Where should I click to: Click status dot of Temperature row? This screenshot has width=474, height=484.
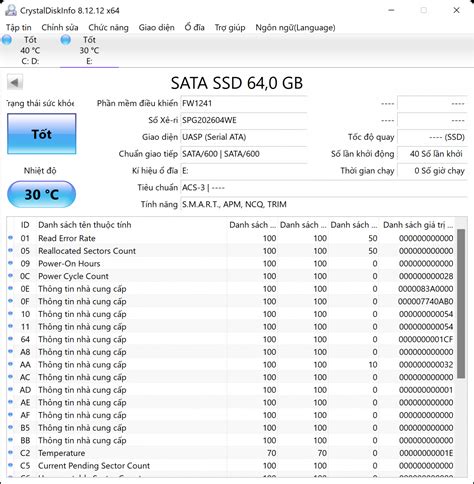coord(11,453)
